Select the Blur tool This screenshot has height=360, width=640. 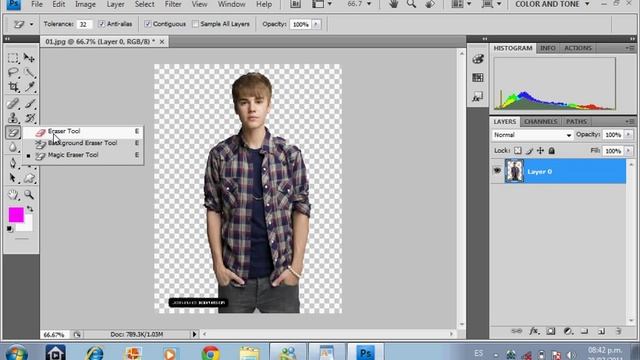tap(13, 147)
